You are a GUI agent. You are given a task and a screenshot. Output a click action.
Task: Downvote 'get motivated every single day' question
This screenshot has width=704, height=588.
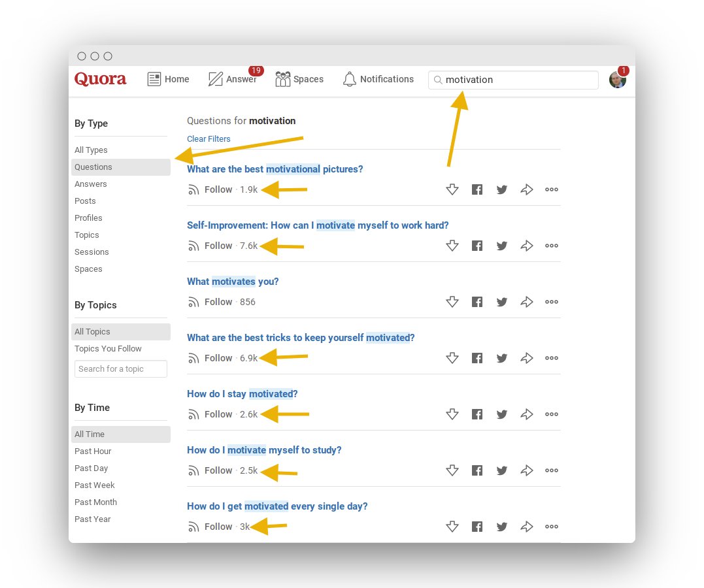[452, 527]
